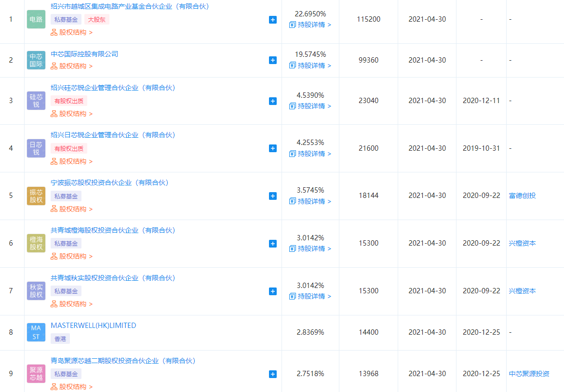The height and width of the screenshot is (392, 564).
Task: Expand plus icon for 绍兴硅芯锐企业管理 row
Action: tap(273, 101)
